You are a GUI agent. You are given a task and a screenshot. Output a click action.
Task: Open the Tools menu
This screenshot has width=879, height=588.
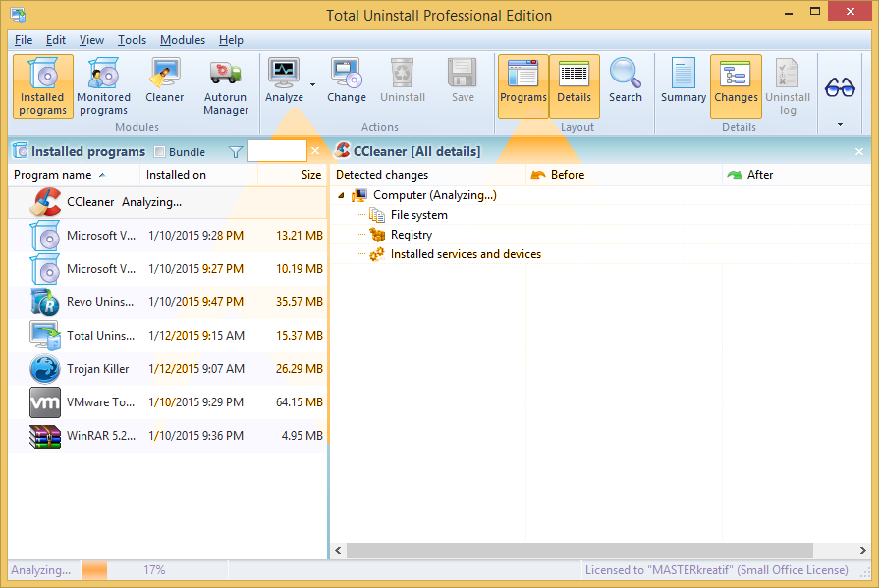132,40
